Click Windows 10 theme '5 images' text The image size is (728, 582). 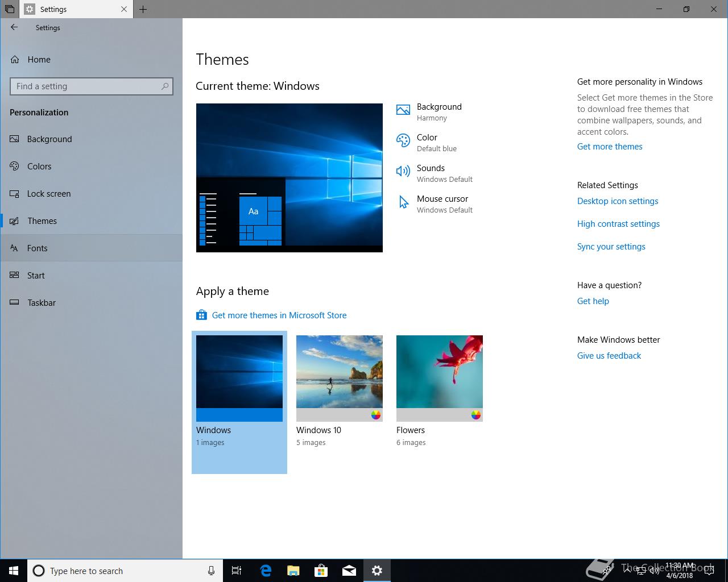(311, 443)
